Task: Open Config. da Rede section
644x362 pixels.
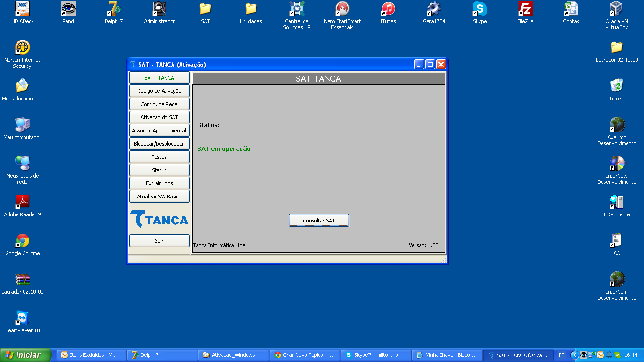Action: coord(159,104)
